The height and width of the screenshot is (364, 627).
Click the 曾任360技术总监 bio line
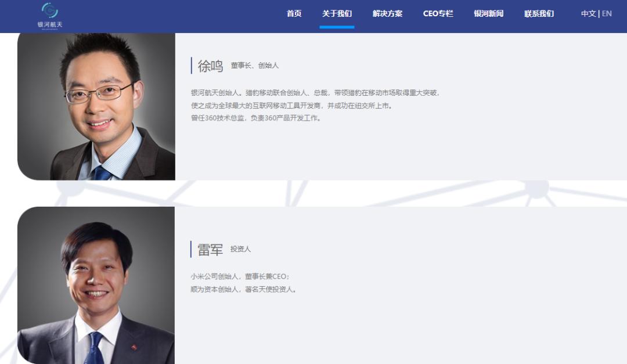pos(256,118)
